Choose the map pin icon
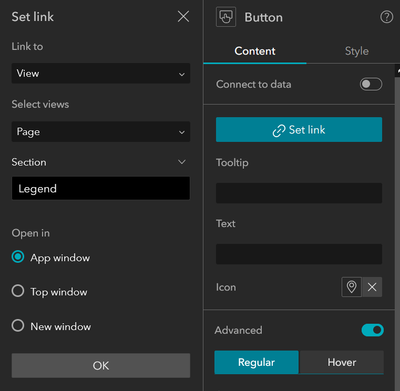Viewport: 400px width, 391px height. pos(351,287)
